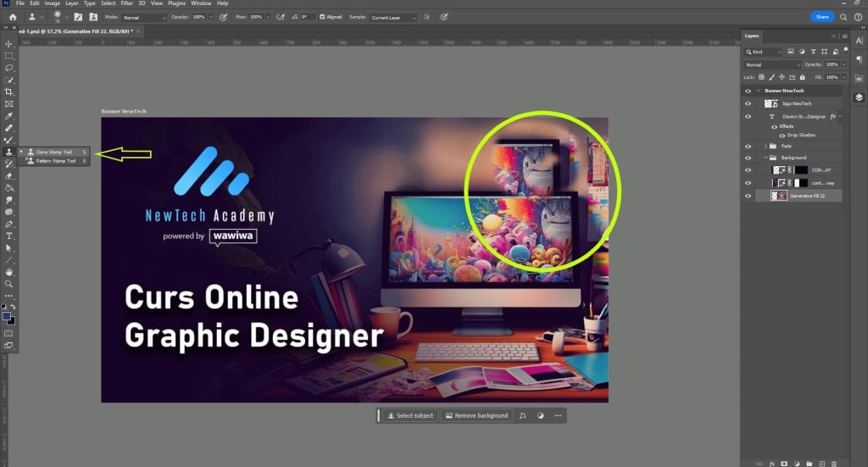Select the History Brush tool
This screenshot has height=467, width=868.
tap(8, 164)
